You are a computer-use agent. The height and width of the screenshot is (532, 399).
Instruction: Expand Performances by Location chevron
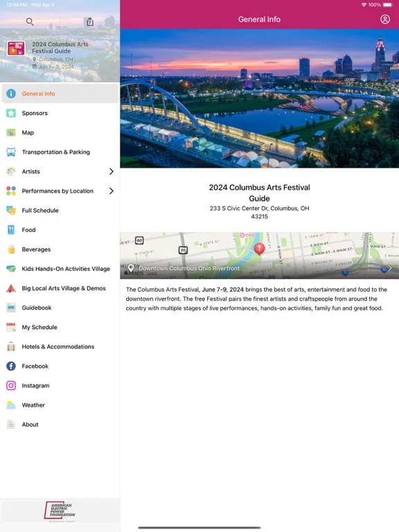pyautogui.click(x=112, y=190)
